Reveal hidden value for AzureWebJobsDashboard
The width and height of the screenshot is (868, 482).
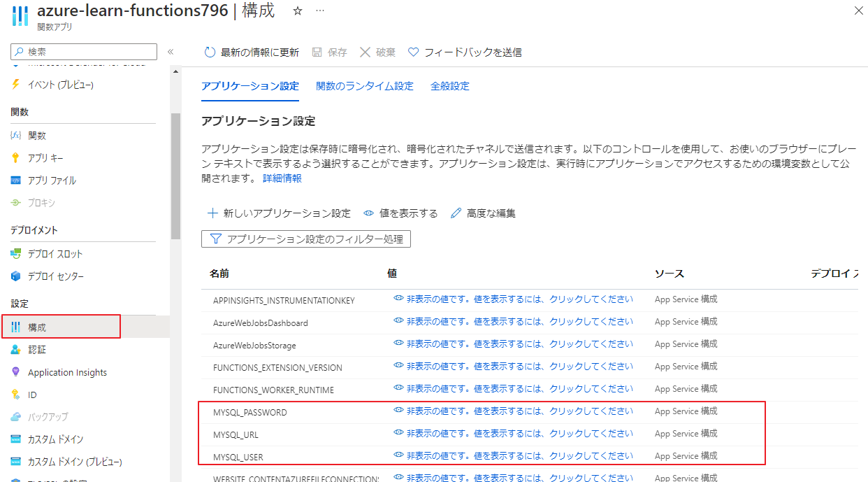click(x=514, y=321)
